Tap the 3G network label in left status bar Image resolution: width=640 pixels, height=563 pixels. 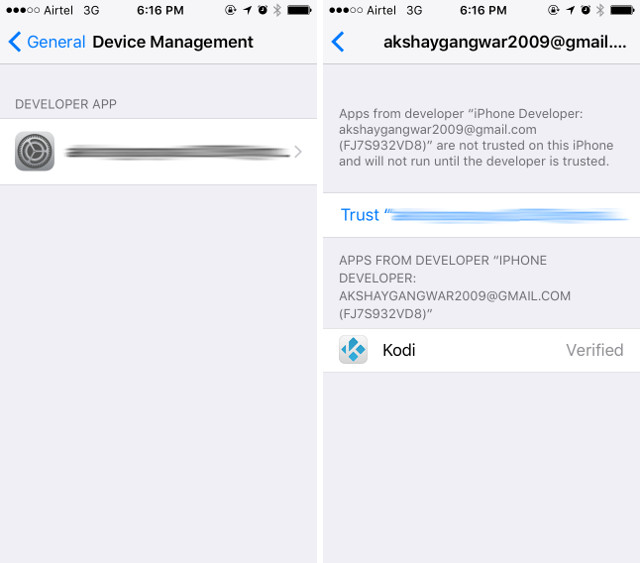coord(91,10)
